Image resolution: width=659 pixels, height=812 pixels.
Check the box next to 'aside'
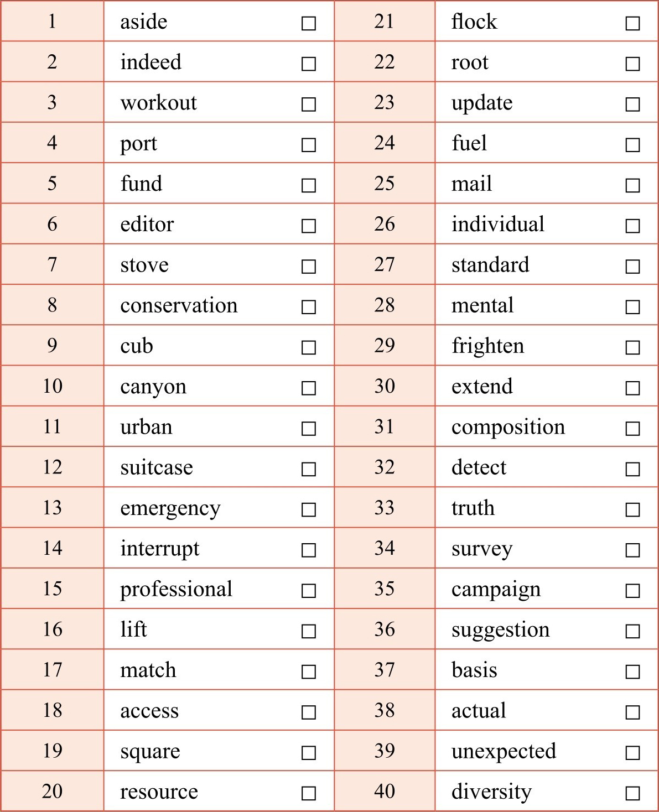[x=309, y=23]
